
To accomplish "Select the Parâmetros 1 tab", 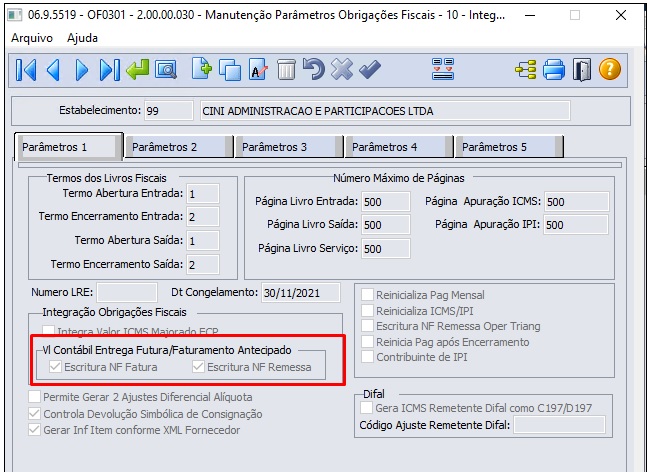I will [68, 147].
